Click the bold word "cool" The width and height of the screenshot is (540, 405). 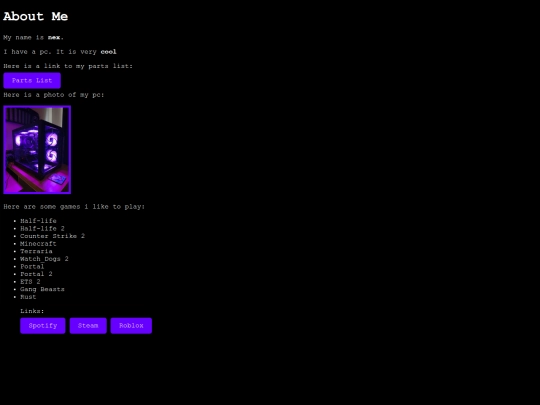click(108, 52)
